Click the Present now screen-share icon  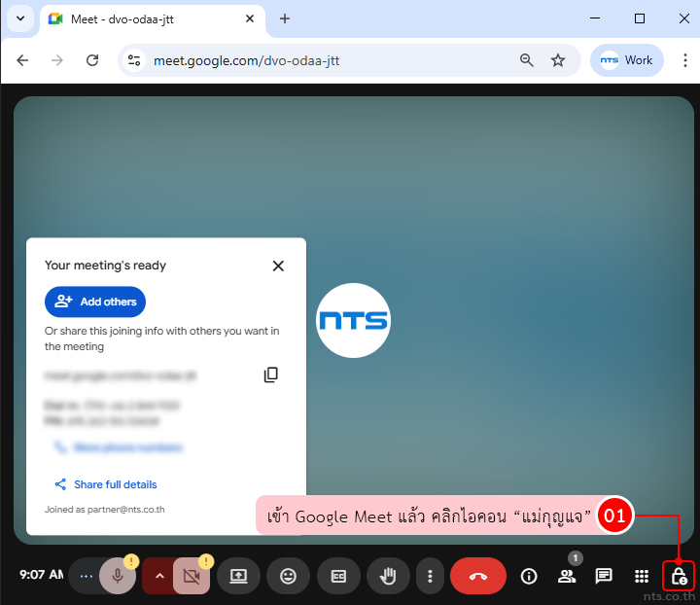(238, 576)
